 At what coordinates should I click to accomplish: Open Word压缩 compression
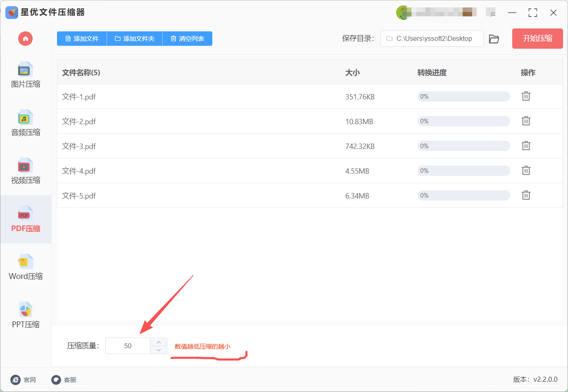26,268
